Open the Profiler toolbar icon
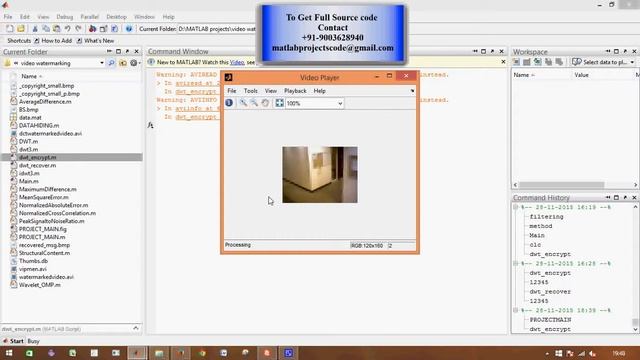Image resolution: width=640 pixels, height=360 pixels. (x=115, y=29)
